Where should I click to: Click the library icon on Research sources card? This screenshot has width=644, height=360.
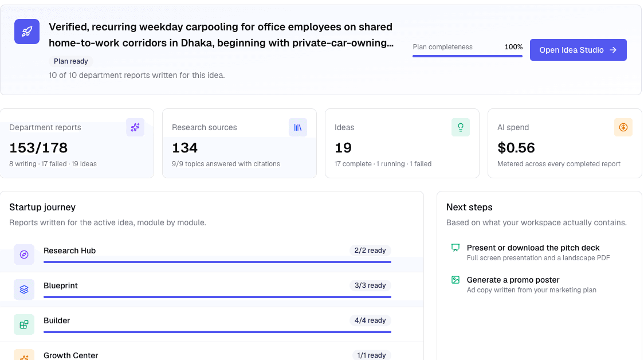[x=298, y=127]
